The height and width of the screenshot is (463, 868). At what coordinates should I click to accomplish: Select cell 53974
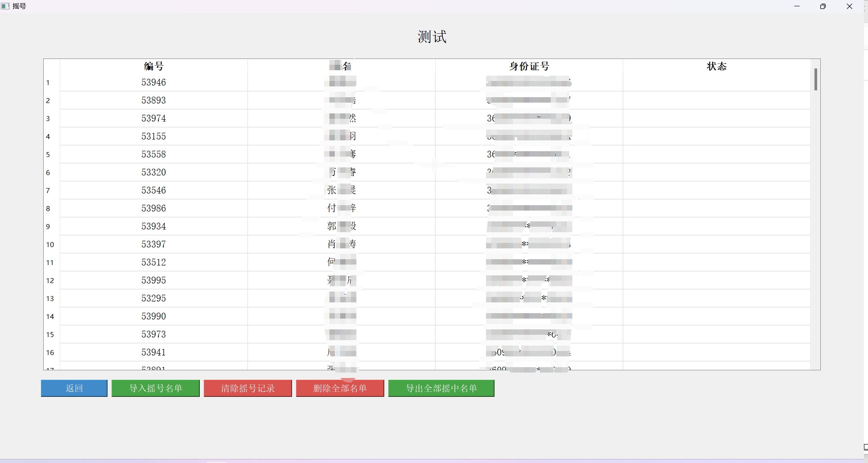[x=154, y=118]
